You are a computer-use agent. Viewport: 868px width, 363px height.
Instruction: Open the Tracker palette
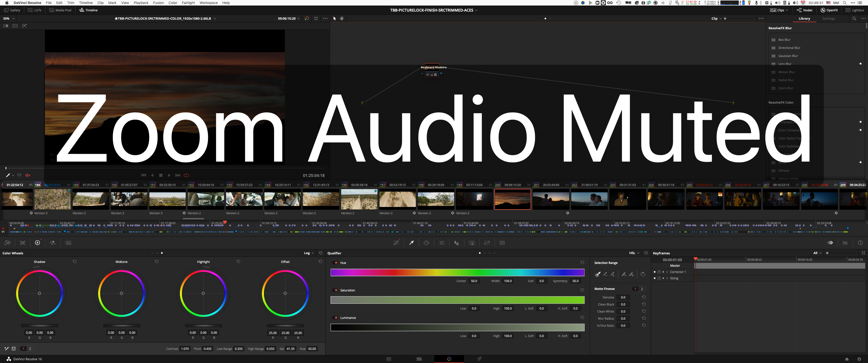442,243
